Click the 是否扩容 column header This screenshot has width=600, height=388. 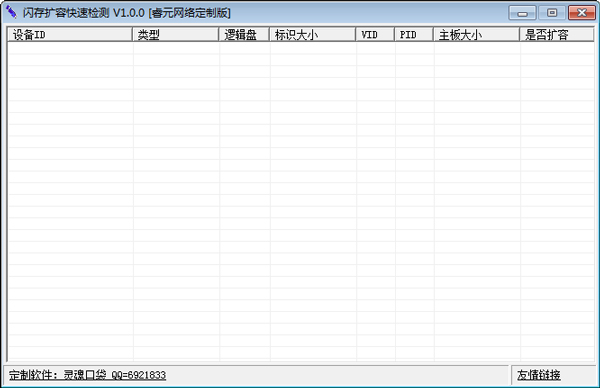point(556,35)
